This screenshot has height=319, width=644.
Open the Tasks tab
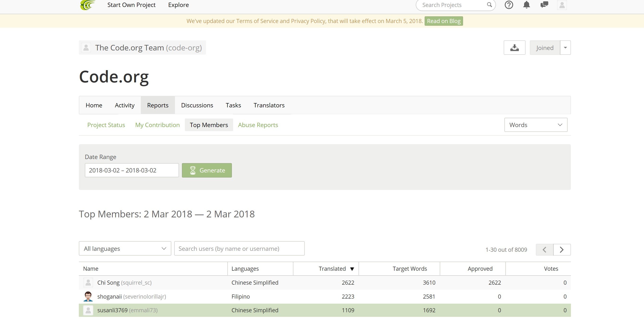point(233,105)
